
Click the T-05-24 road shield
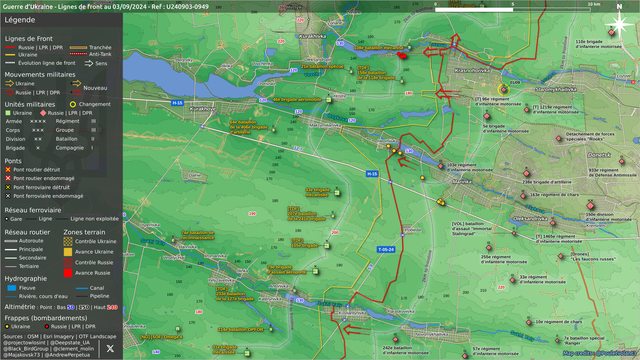(386, 249)
